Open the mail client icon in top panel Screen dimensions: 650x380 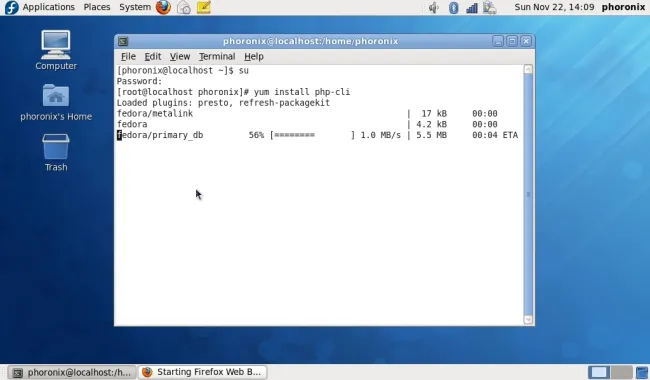(184, 7)
